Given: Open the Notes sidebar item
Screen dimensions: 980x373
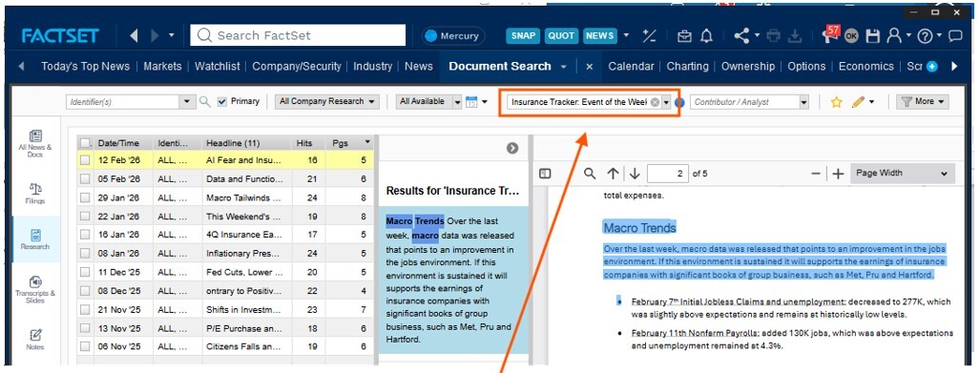Looking at the screenshot, I should 35,339.
